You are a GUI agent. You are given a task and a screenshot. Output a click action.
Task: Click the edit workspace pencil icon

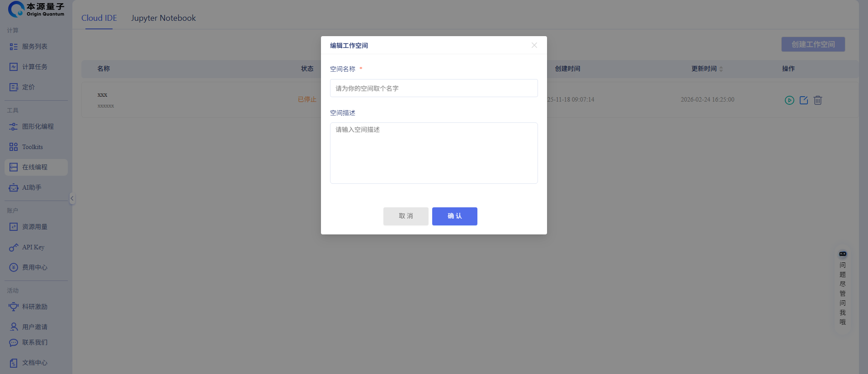pyautogui.click(x=804, y=100)
